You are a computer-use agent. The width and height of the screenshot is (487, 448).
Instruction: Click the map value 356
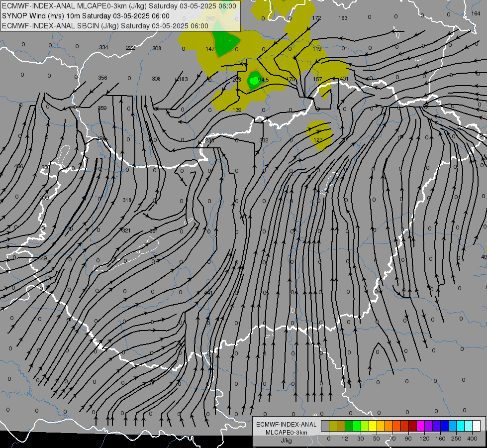pos(103,78)
